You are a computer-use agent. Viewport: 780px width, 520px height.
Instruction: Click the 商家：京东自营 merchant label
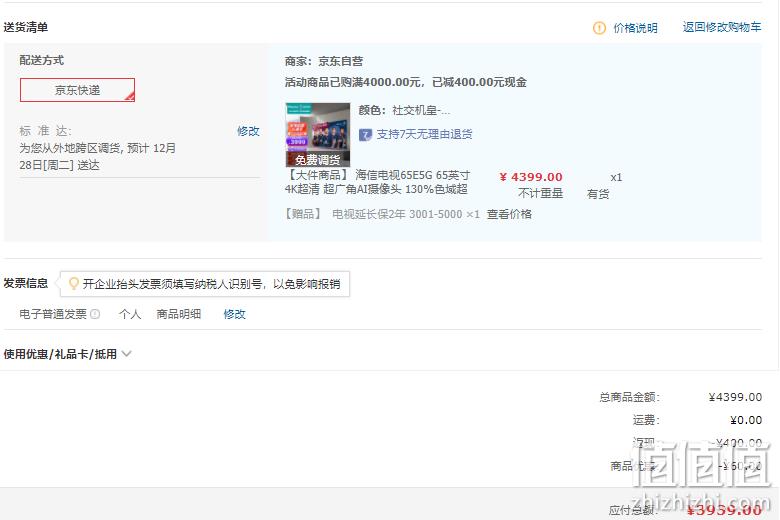[324, 61]
